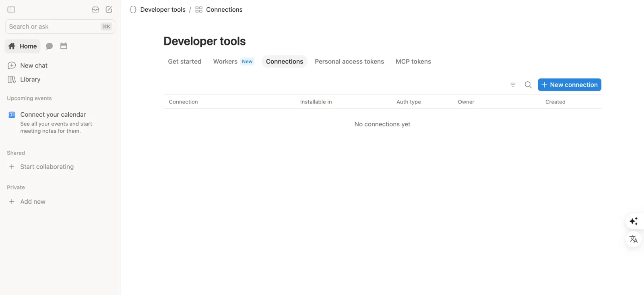Open the MCP tokens tab
Image resolution: width=644 pixels, height=295 pixels.
pyautogui.click(x=413, y=61)
